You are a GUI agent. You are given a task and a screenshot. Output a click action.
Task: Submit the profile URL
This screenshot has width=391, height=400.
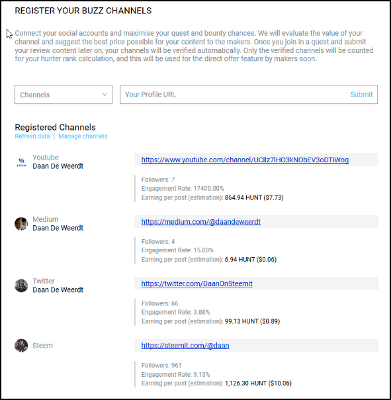361,95
